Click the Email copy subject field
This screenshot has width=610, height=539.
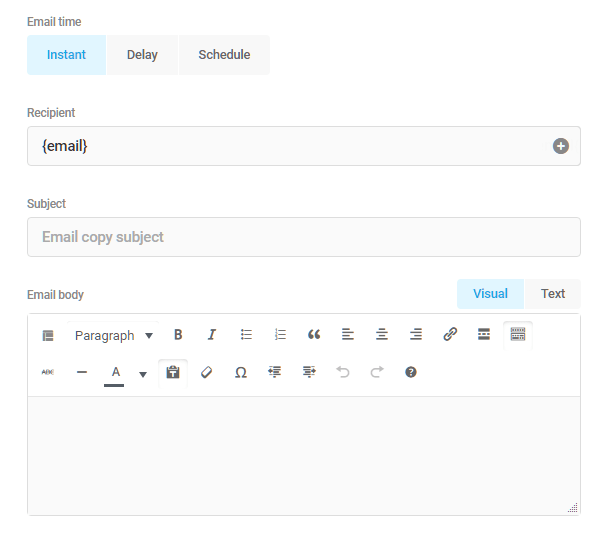(x=303, y=237)
